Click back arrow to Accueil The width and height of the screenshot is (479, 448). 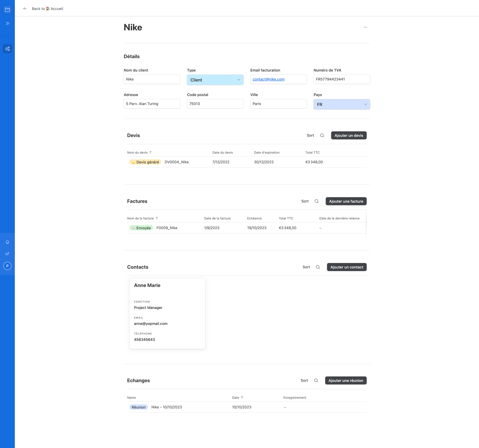click(25, 9)
